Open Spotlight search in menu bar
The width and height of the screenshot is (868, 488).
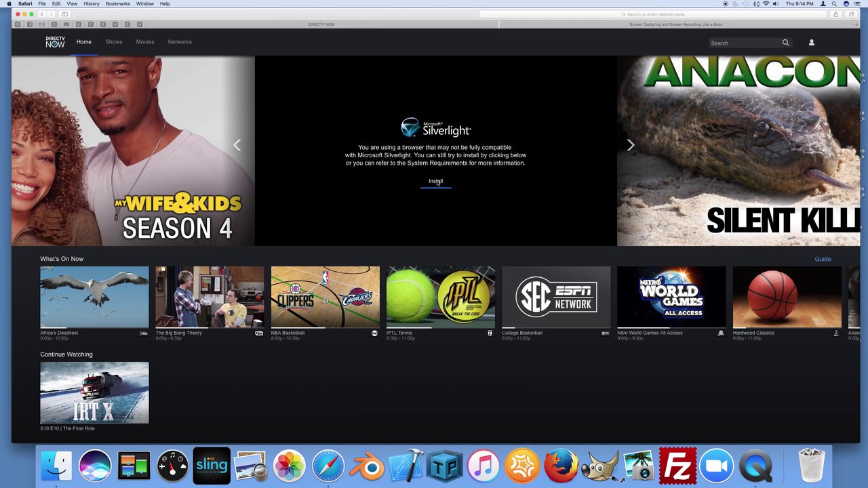[x=834, y=3]
